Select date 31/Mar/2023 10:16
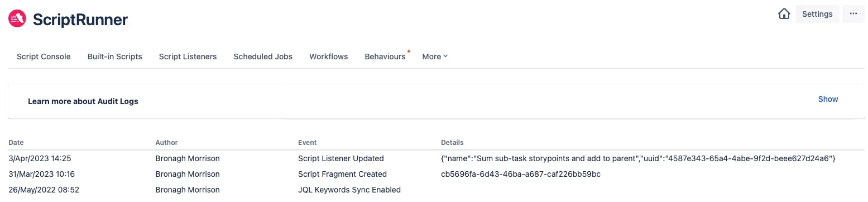Image resolution: width=868 pixels, height=202 pixels. [42, 174]
